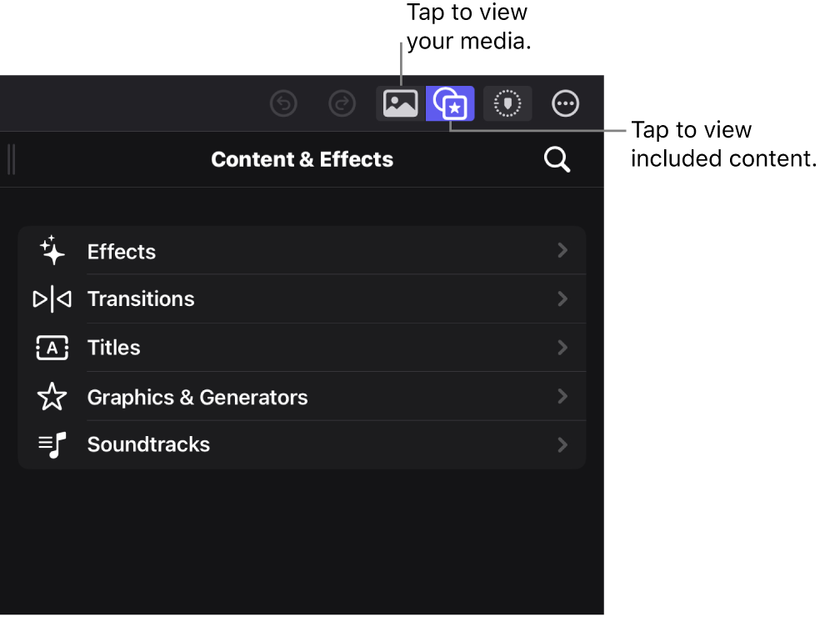The height and width of the screenshot is (617, 840).
Task: Click the Graphics & Generators star icon
Action: point(51,397)
